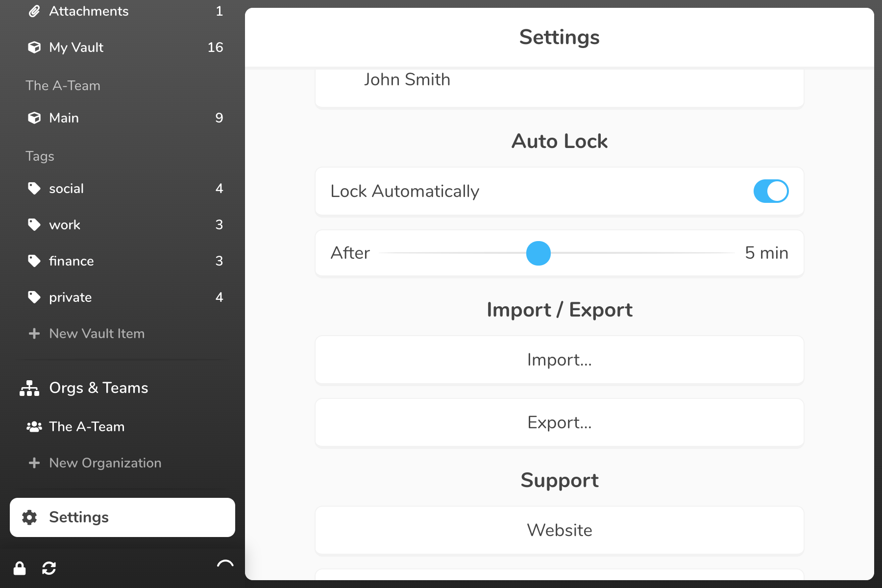
Task: Toggle the Lock Automatically switch
Action: 771,191
